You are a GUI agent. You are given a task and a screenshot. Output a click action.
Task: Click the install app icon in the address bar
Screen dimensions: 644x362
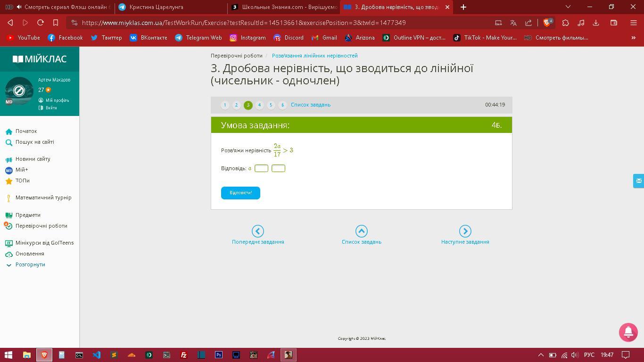(x=498, y=23)
